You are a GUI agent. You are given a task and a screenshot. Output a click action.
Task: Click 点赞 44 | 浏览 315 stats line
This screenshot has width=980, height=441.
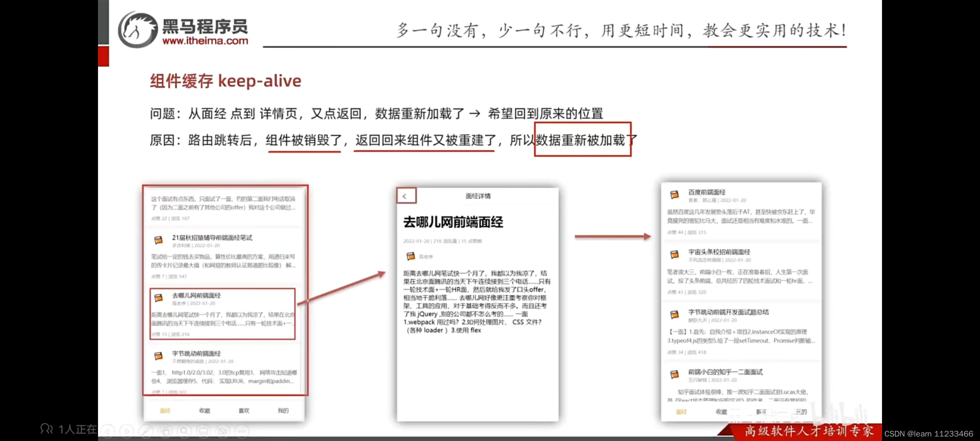click(x=686, y=232)
